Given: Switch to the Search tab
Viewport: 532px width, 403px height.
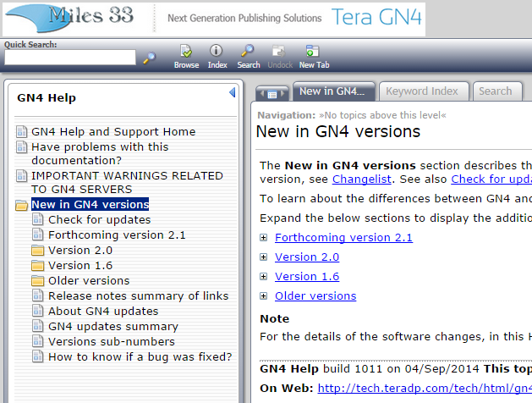Looking at the screenshot, I should 497,91.
